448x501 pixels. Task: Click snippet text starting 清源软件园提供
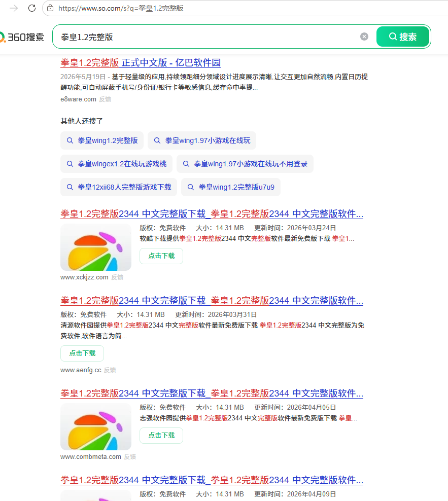tap(212, 331)
